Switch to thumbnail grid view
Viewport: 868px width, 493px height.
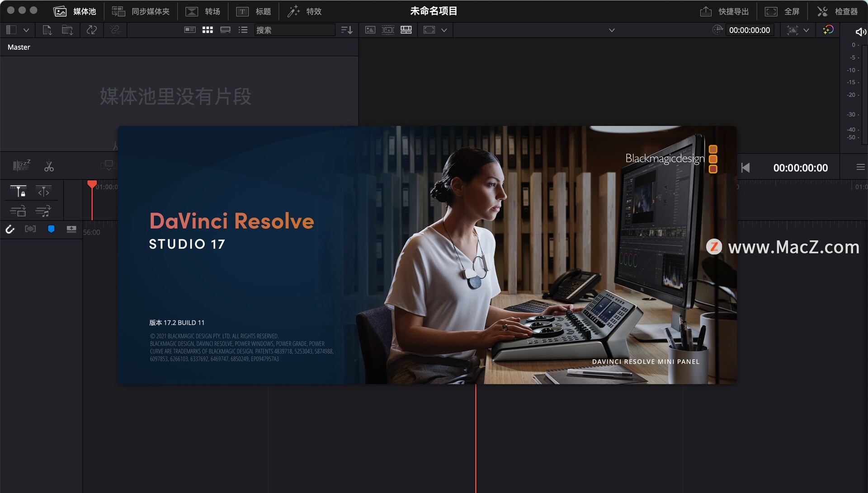tap(208, 30)
